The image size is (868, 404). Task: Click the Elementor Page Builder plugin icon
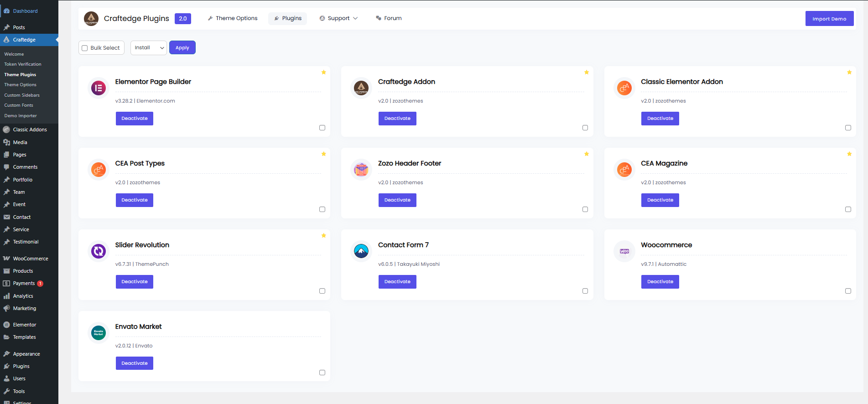[99, 88]
